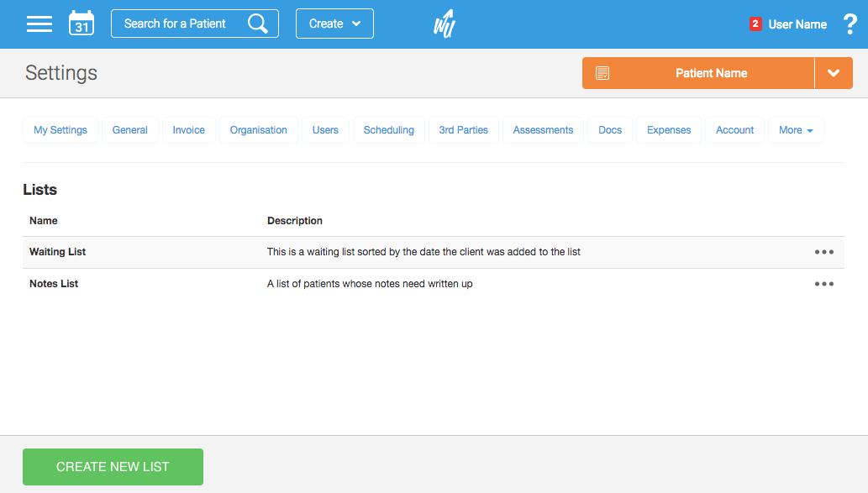
Task: Open help via question mark icon
Action: [850, 24]
